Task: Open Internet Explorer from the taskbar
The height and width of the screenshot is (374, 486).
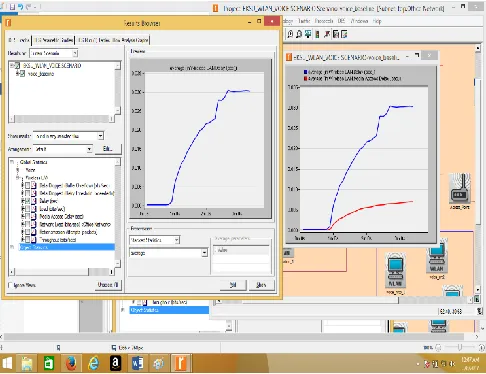Action: (x=93, y=363)
